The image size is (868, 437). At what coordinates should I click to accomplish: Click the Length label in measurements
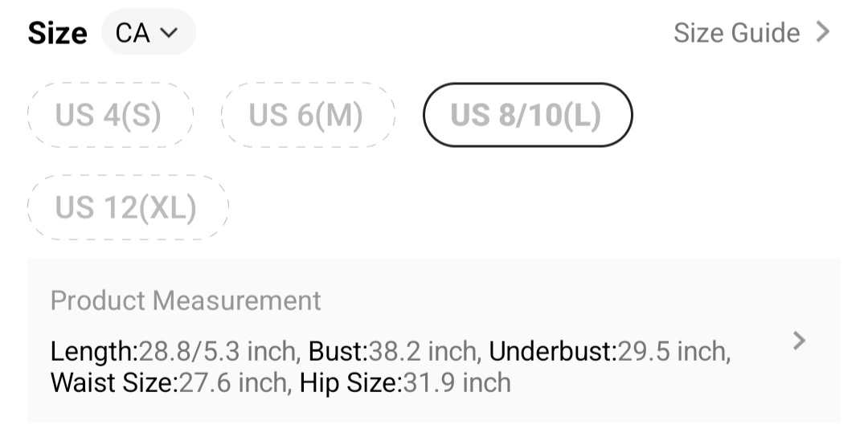pos(93,351)
